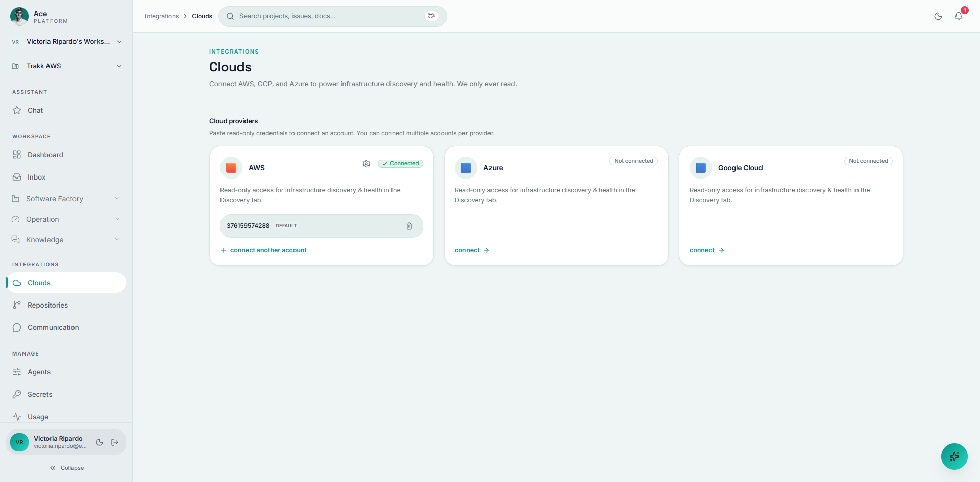Open Repositories integration page
The width and height of the screenshot is (980, 482).
coord(66,305)
